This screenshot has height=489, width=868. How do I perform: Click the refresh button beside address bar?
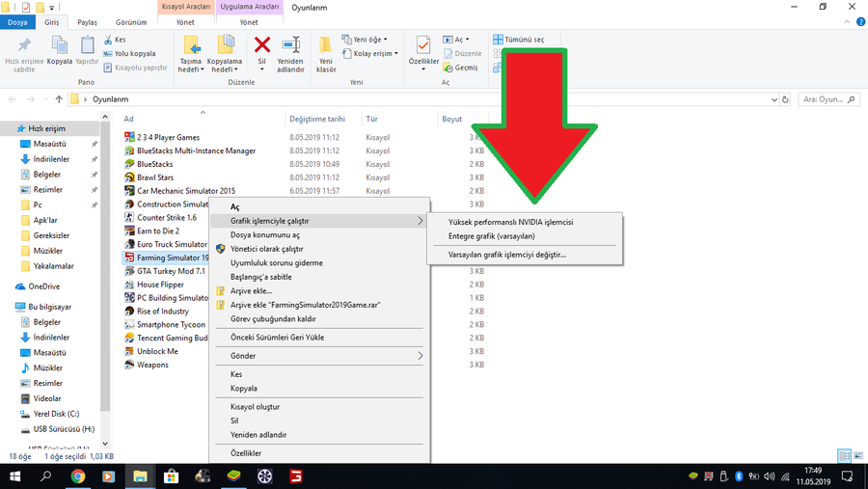coord(785,99)
